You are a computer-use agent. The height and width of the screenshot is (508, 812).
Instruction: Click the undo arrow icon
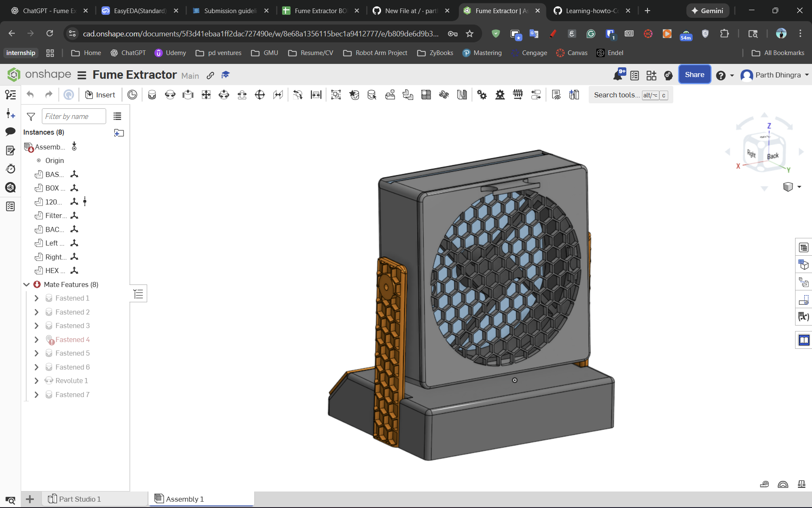[x=30, y=95]
